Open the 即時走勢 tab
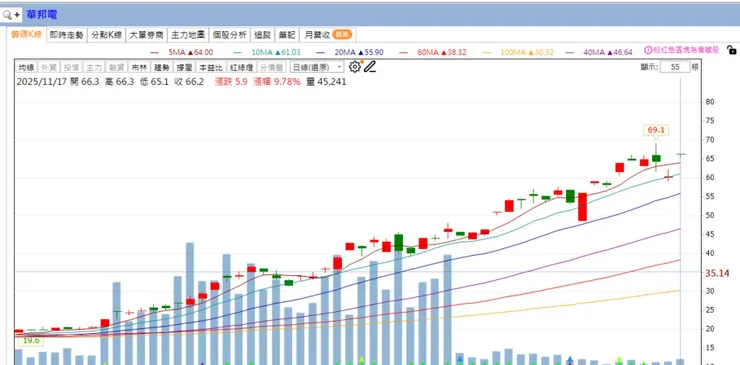Screen dimensions: 740x365 (67, 35)
